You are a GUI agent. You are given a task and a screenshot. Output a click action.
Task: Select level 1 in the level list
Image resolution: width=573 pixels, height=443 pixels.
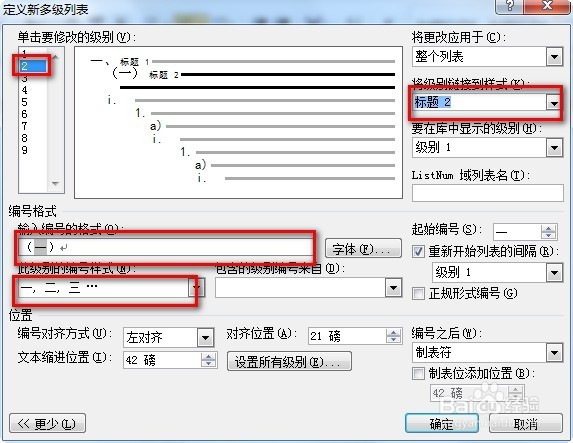click(x=25, y=54)
